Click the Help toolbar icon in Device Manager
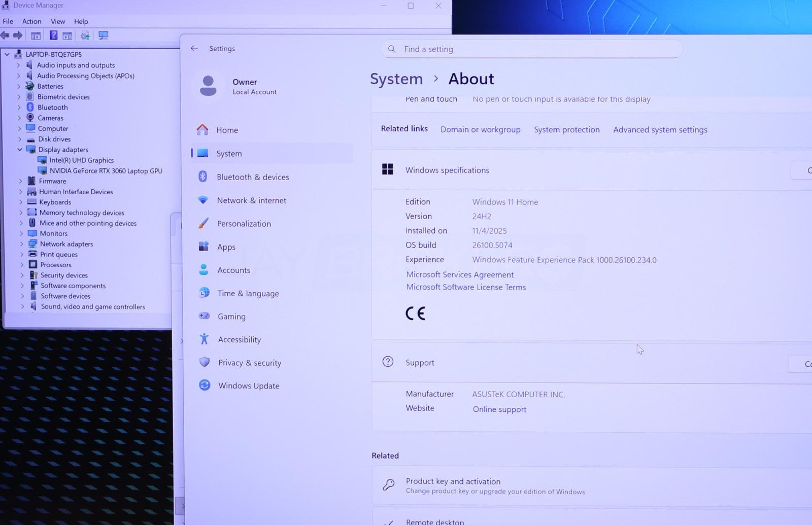This screenshot has height=525, width=812. (53, 36)
